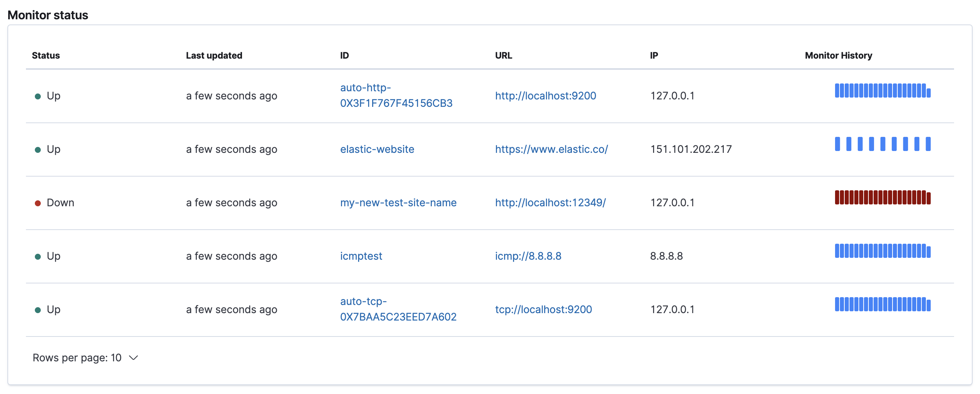Click the Up status dot for the auto-http monitor
Viewport: 980px width, 394px height.
[x=38, y=96]
